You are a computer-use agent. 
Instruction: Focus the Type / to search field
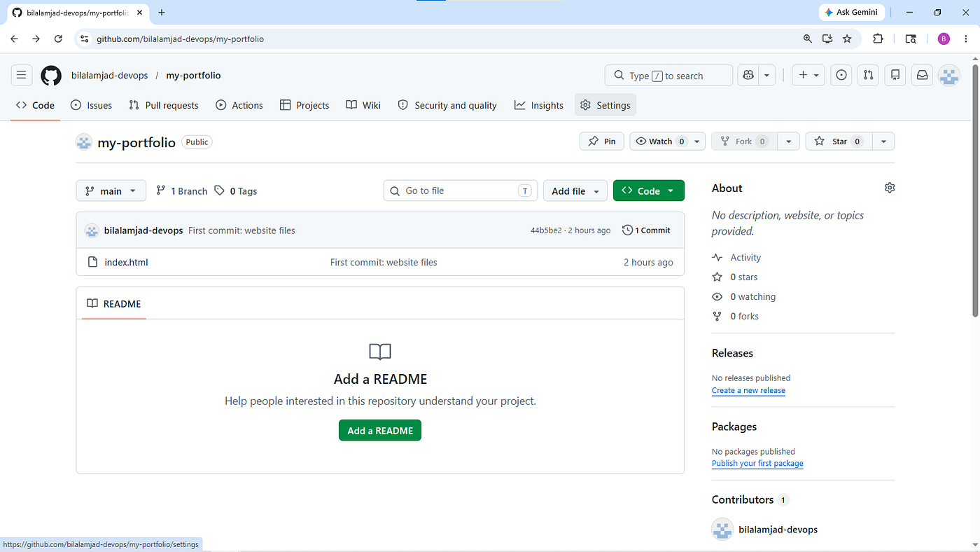[668, 75]
